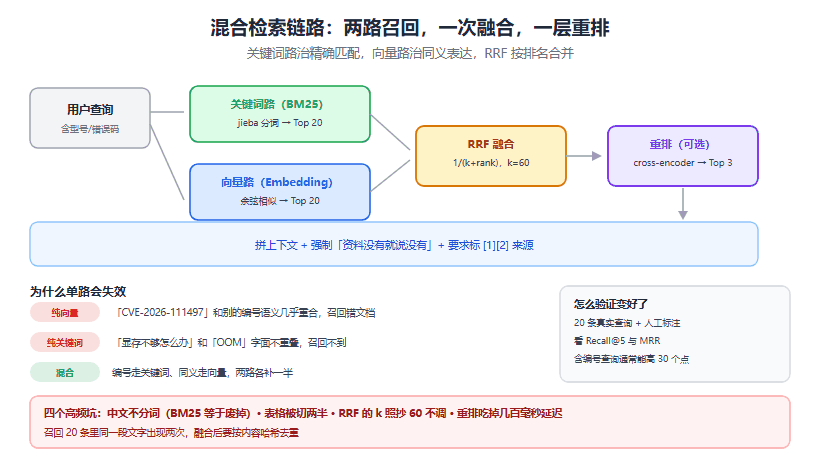Click the RRF 融合 heading
Image resolution: width=820 pixels, height=470 pixels.
[x=491, y=144]
